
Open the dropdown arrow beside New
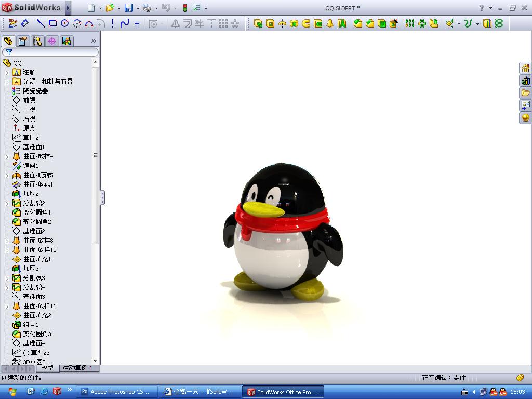tap(100, 8)
